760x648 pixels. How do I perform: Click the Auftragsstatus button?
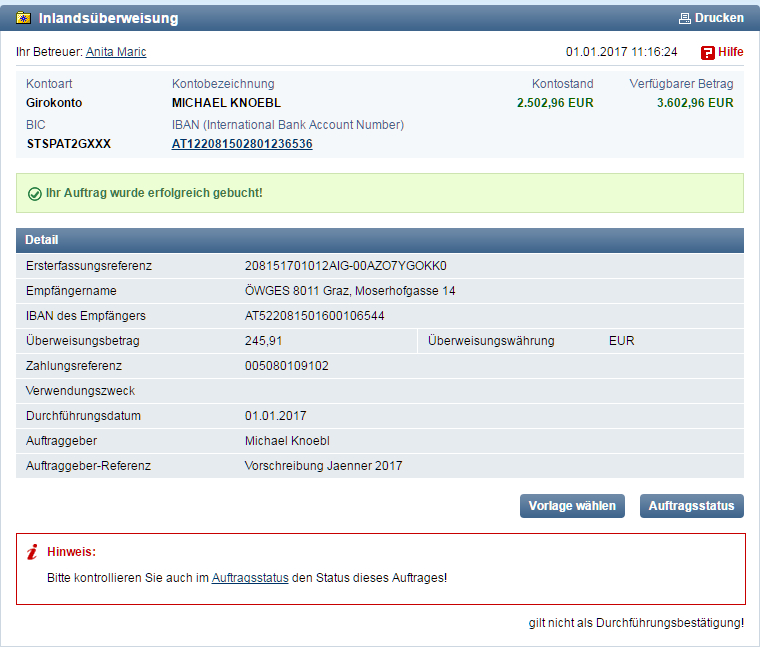pyautogui.click(x=691, y=506)
